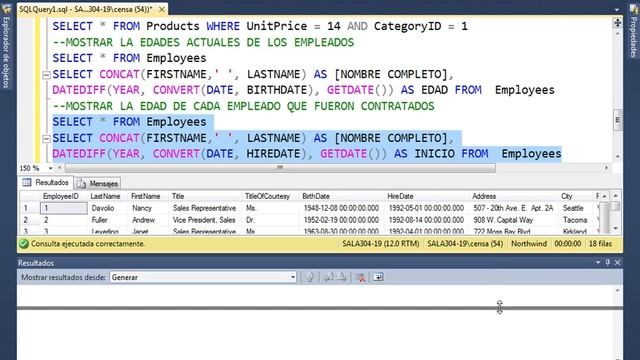This screenshot has width=640, height=360.
Task: Go to previous message in output
Action: point(328,277)
